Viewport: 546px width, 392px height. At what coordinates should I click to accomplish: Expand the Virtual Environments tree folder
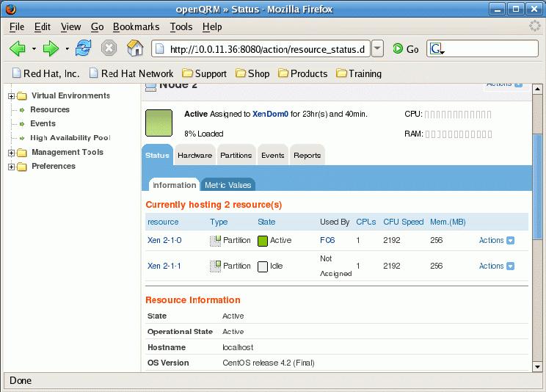point(12,96)
